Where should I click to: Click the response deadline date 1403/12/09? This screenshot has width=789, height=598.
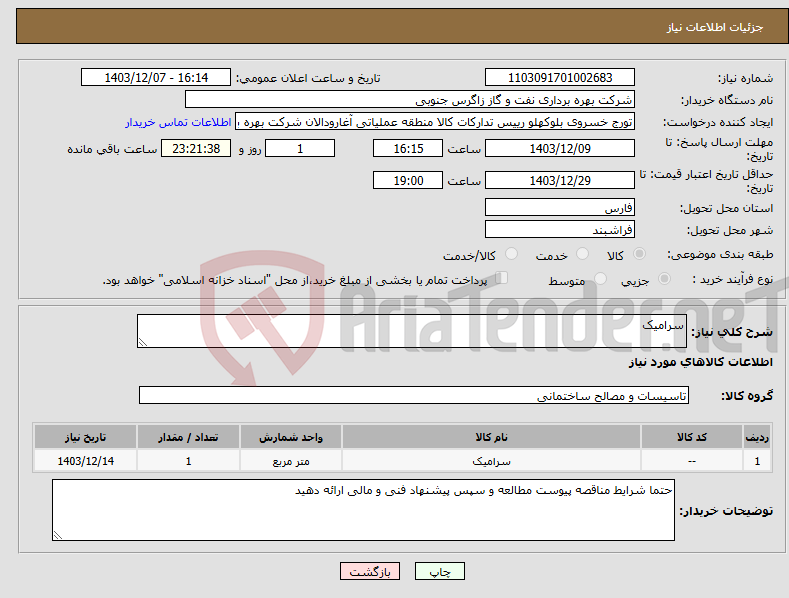point(560,148)
